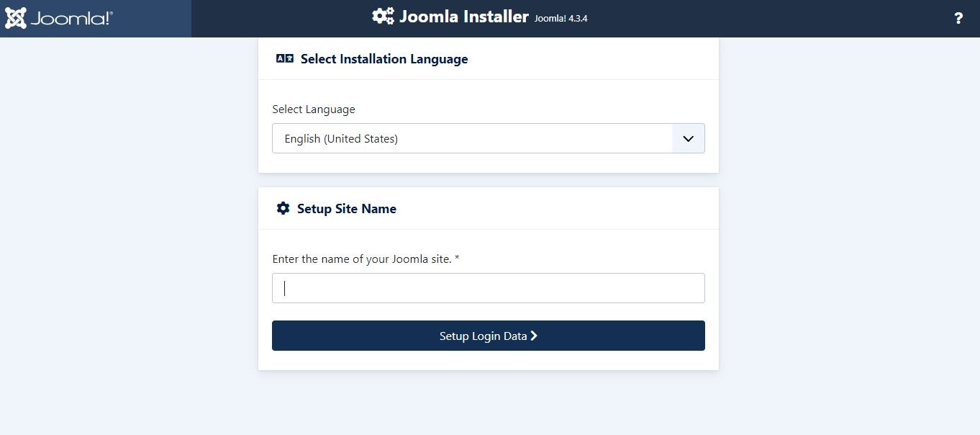The image size is (980, 435).
Task: Click the 'Enter the name of your Joomla site' label
Action: 366,259
